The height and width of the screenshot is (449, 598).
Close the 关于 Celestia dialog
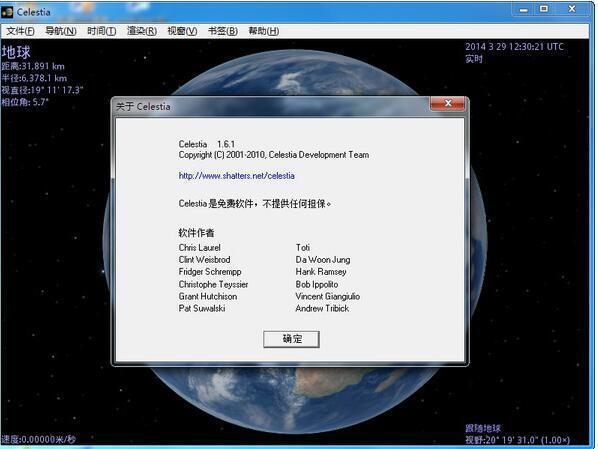point(448,103)
